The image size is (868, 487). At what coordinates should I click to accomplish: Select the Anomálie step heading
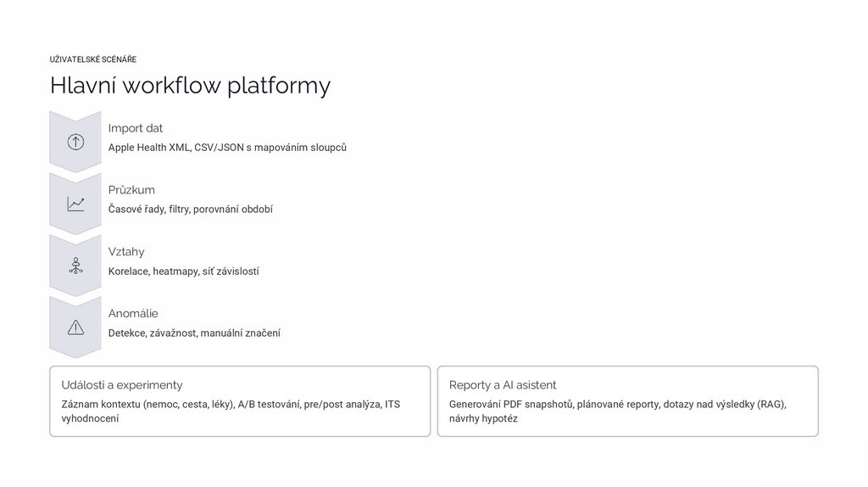133,314
